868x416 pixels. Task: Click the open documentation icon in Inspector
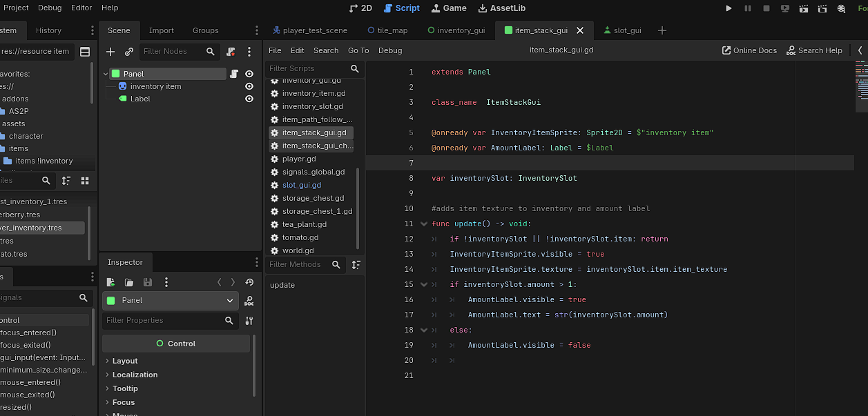(x=249, y=301)
